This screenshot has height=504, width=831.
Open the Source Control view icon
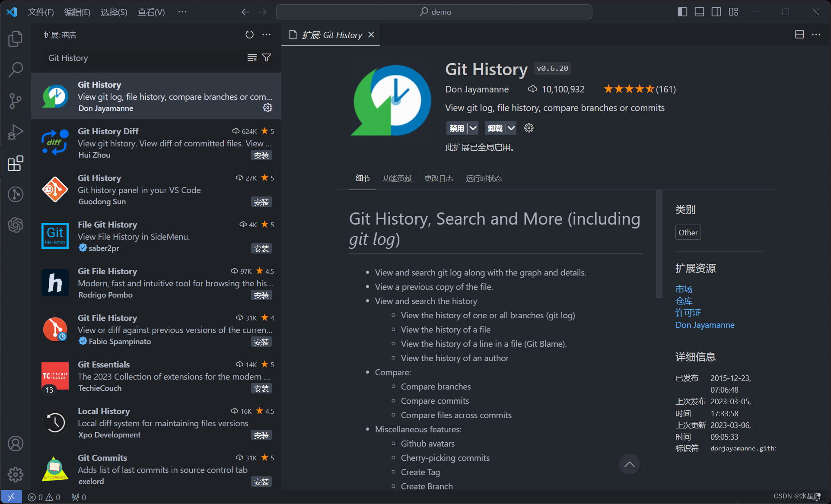pos(16,101)
